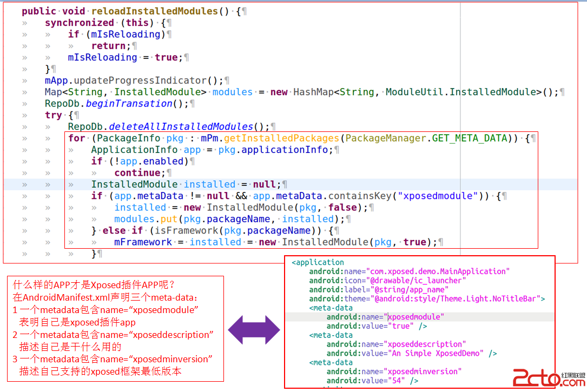Click the android:value="54" attribute

pos(366,381)
